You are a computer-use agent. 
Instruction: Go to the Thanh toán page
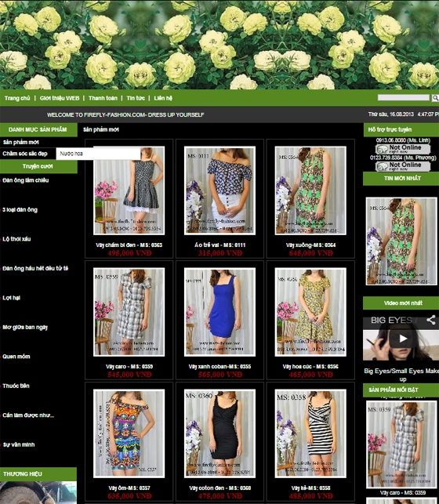[x=103, y=98]
